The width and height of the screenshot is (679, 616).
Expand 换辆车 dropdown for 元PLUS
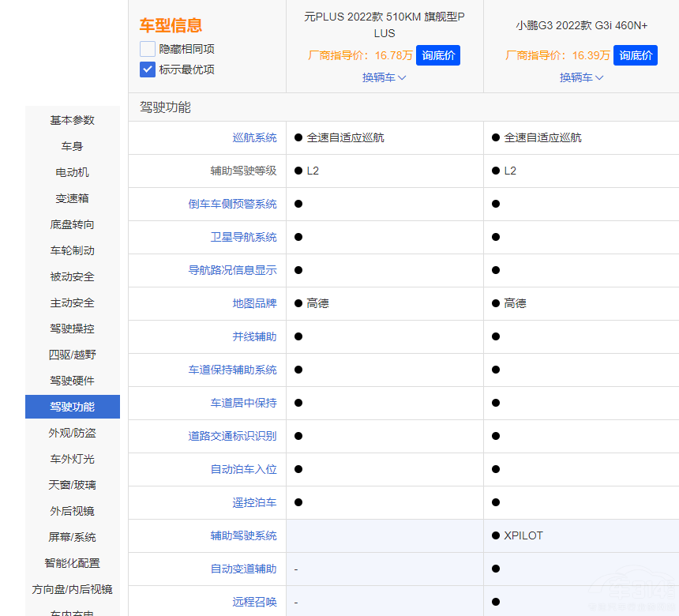(384, 77)
